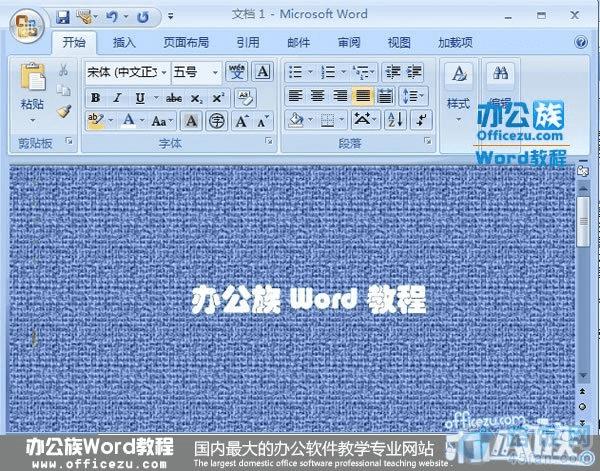Viewport: 600px width, 471px height.
Task: Copy selection with the copy icon
Action: pos(64,90)
